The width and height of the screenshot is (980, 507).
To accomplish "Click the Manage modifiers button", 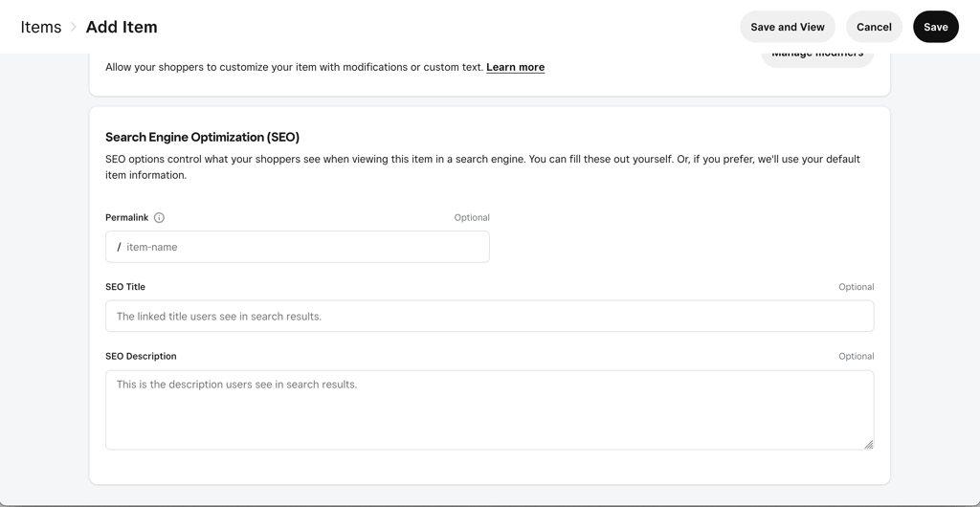I will point(817,58).
